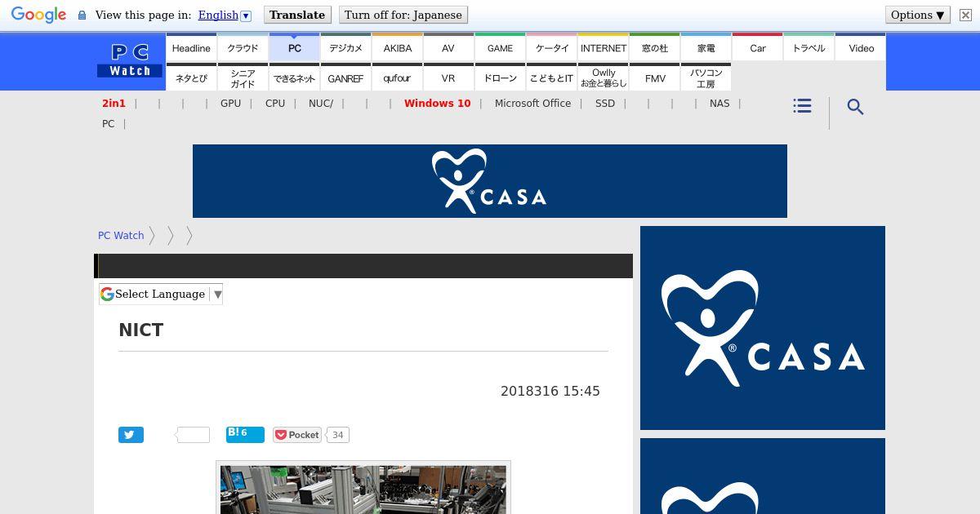Click the NAS topic link

719,104
